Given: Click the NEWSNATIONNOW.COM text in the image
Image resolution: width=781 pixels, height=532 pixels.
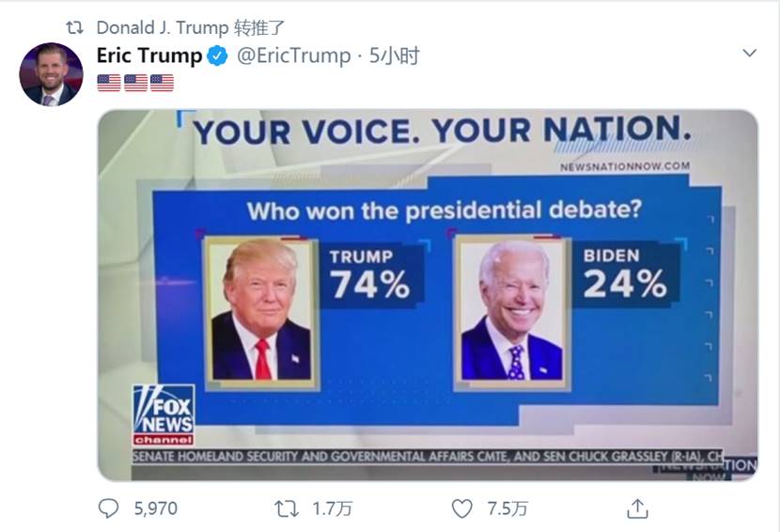Looking at the screenshot, I should click(x=625, y=166).
